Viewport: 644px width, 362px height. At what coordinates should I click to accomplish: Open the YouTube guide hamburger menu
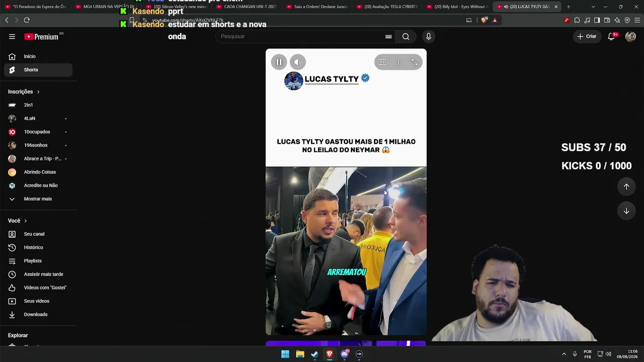12,37
